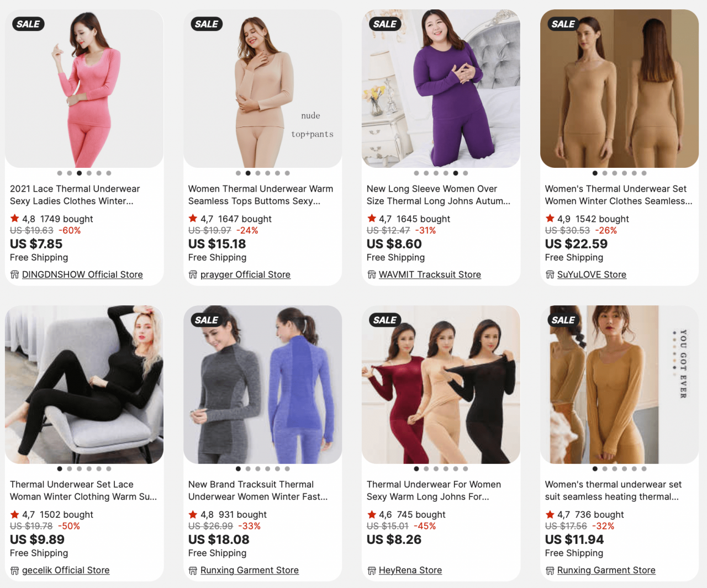Viewport: 707px width, 588px height.
Task: Click star rating icon of 2021 Lace Thermal Underwear
Action: point(14,219)
